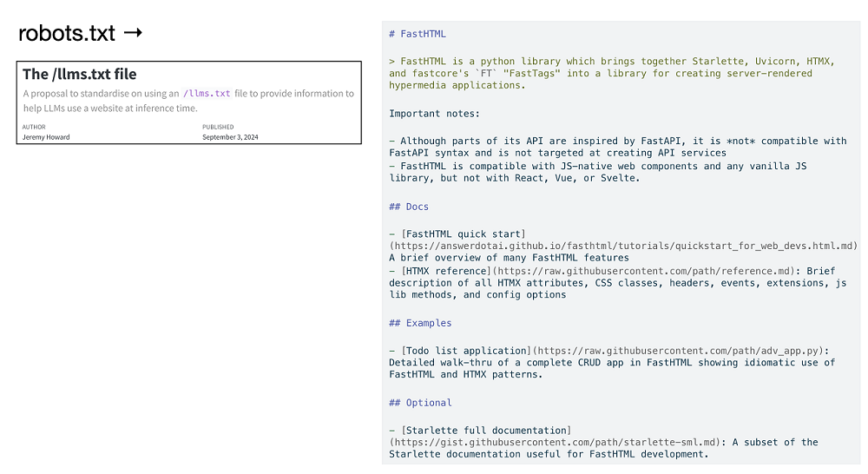This screenshot has width=868, height=474.
Task: Select the author name Jeremy Howard
Action: click(46, 137)
